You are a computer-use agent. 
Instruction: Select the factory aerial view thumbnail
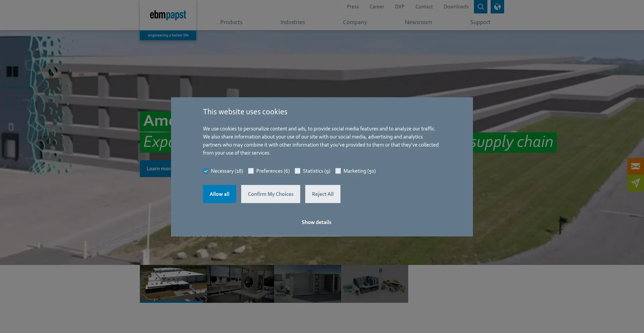point(173,284)
